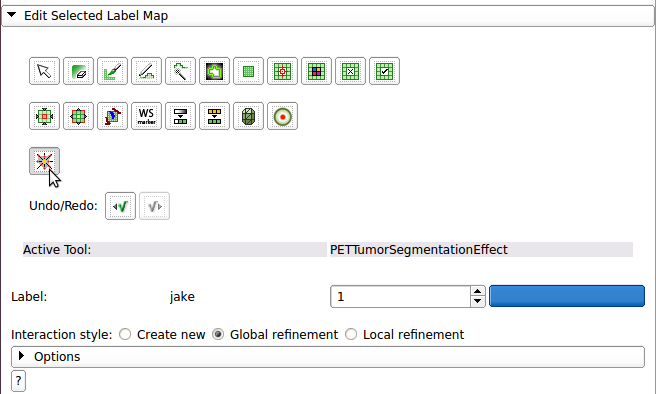Image resolution: width=656 pixels, height=394 pixels.
Task: Select the Threshold effect tool
Action: (180, 116)
